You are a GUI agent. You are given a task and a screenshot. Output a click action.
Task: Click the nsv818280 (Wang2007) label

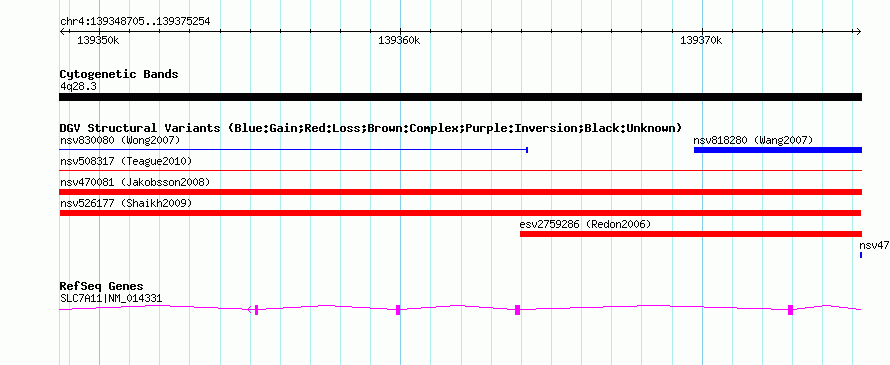click(753, 140)
